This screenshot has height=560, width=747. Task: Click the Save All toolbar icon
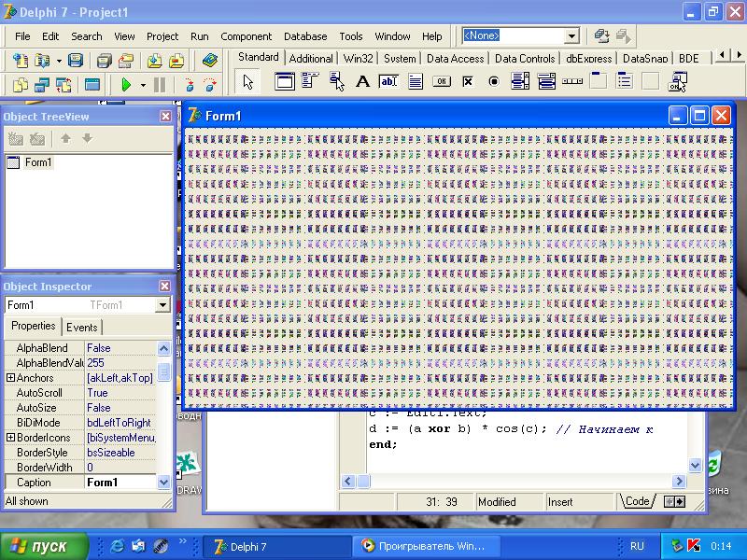pyautogui.click(x=104, y=60)
